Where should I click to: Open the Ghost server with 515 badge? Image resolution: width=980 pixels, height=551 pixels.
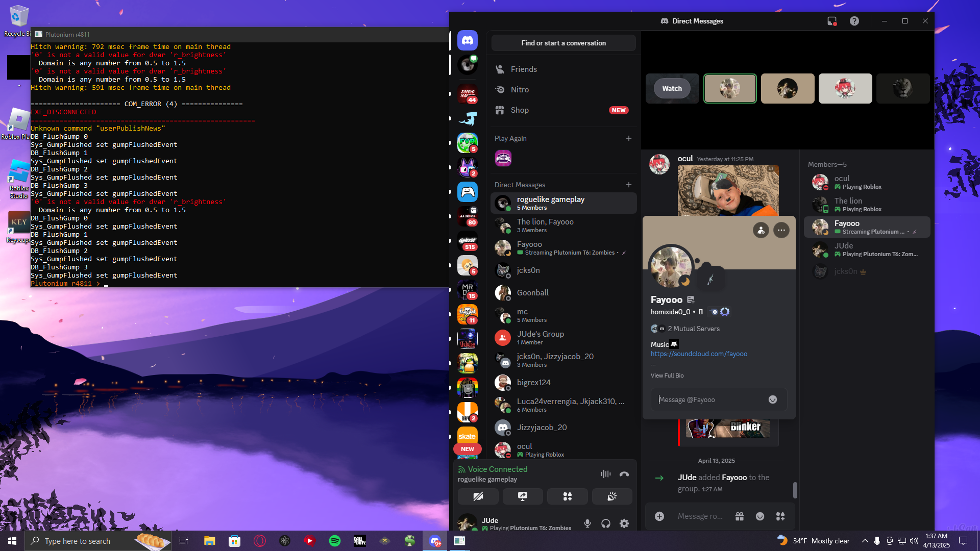[467, 241]
